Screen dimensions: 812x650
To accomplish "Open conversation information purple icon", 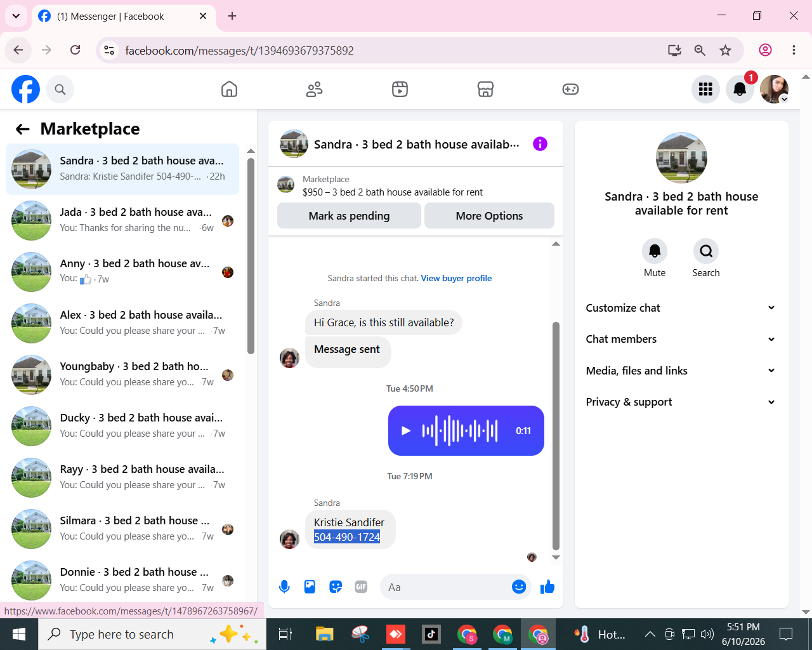I will pos(540,144).
